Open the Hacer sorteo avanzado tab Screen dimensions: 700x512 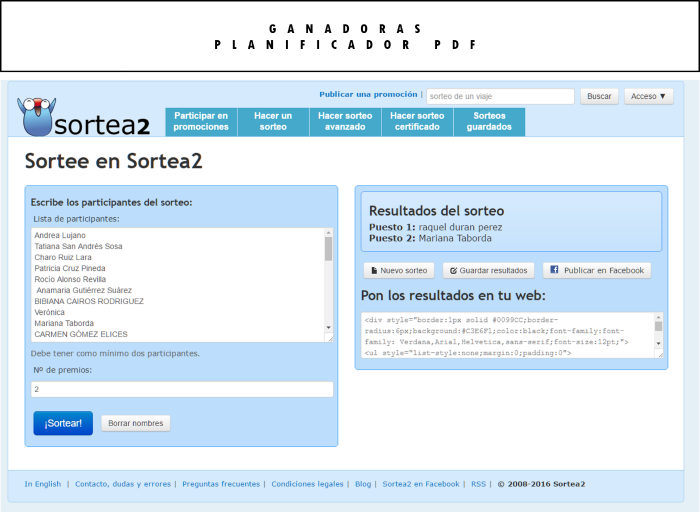345,121
